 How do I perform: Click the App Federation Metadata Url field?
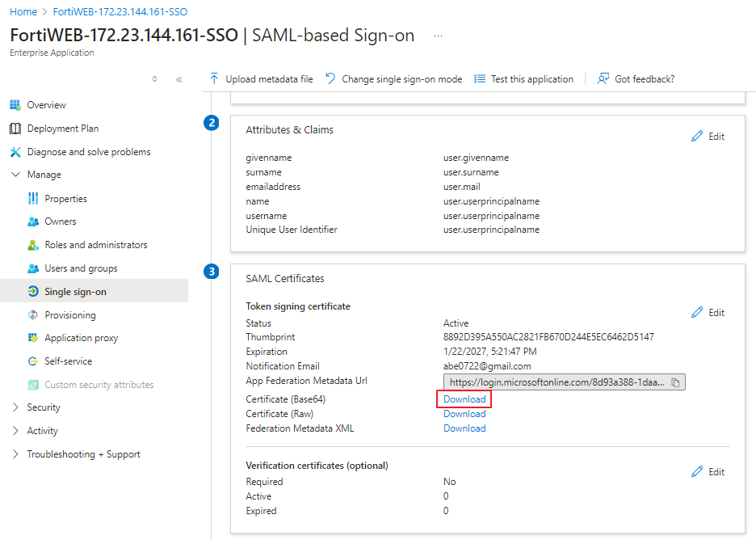[x=556, y=382]
